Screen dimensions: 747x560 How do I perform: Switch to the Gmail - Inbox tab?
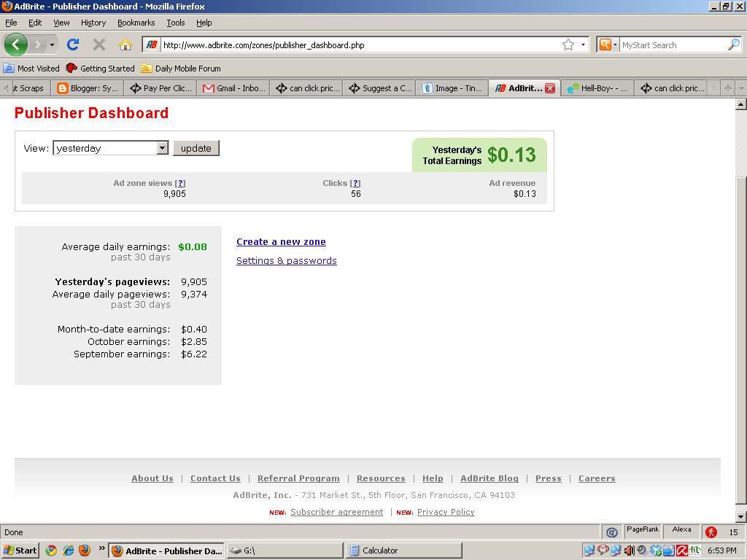pyautogui.click(x=234, y=88)
